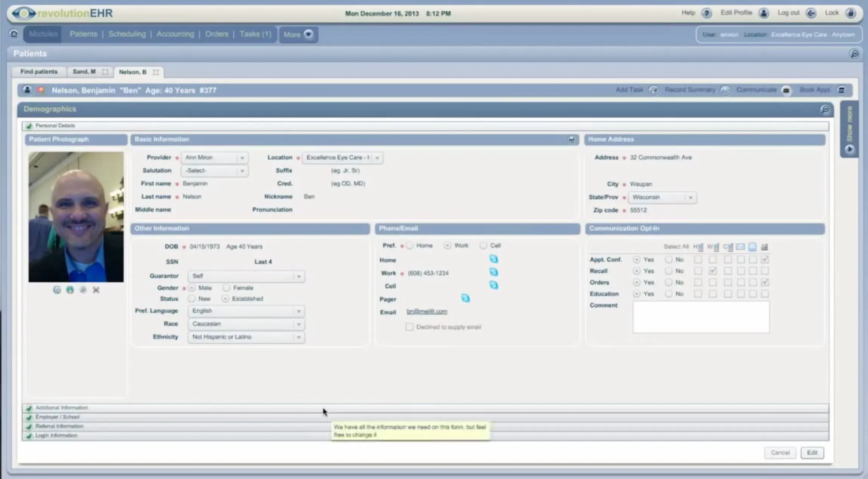This screenshot has height=479, width=868.
Task: Open the State/Prov dropdown
Action: tap(691, 197)
